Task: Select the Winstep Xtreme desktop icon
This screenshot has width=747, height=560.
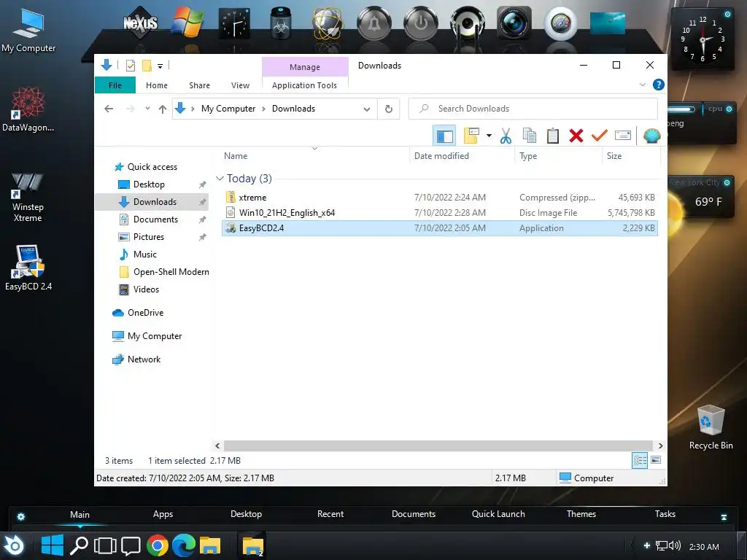Action: tap(28, 197)
